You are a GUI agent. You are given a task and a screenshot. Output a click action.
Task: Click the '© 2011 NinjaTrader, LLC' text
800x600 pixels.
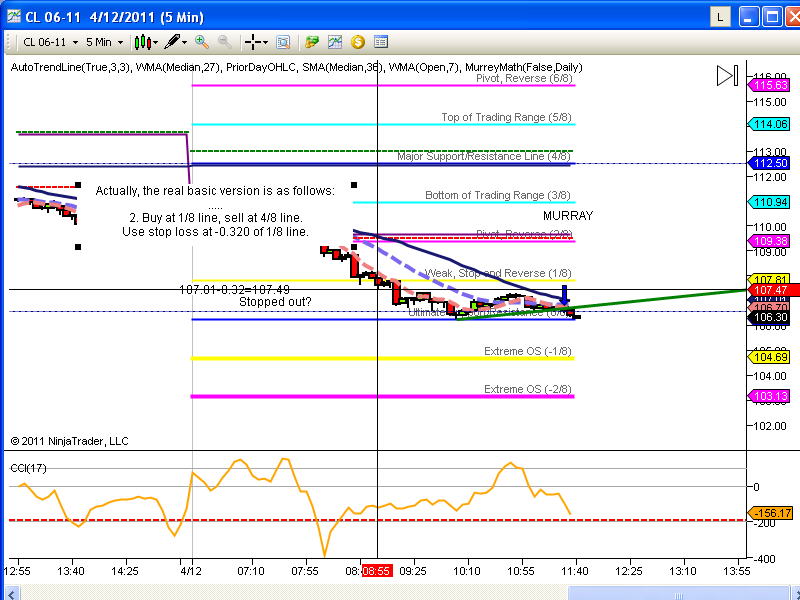(x=69, y=441)
